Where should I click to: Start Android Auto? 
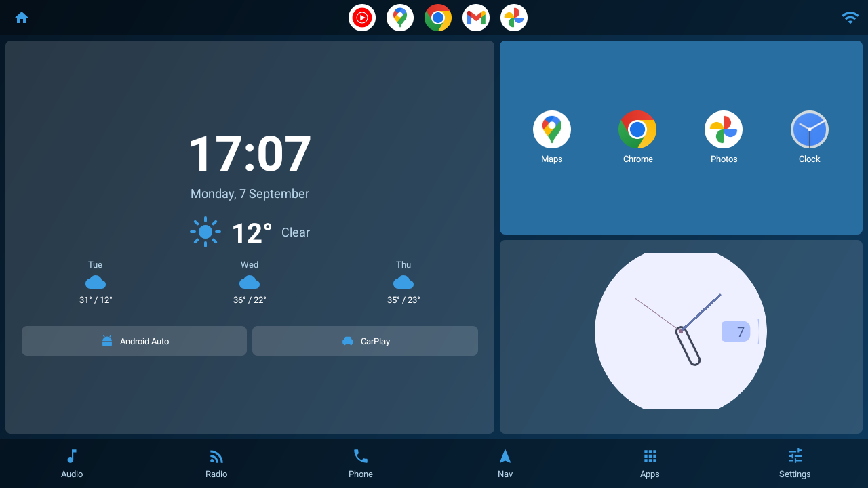pyautogui.click(x=134, y=341)
